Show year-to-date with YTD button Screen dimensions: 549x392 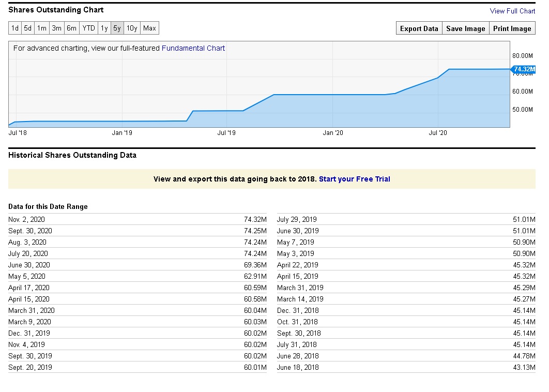[89, 28]
